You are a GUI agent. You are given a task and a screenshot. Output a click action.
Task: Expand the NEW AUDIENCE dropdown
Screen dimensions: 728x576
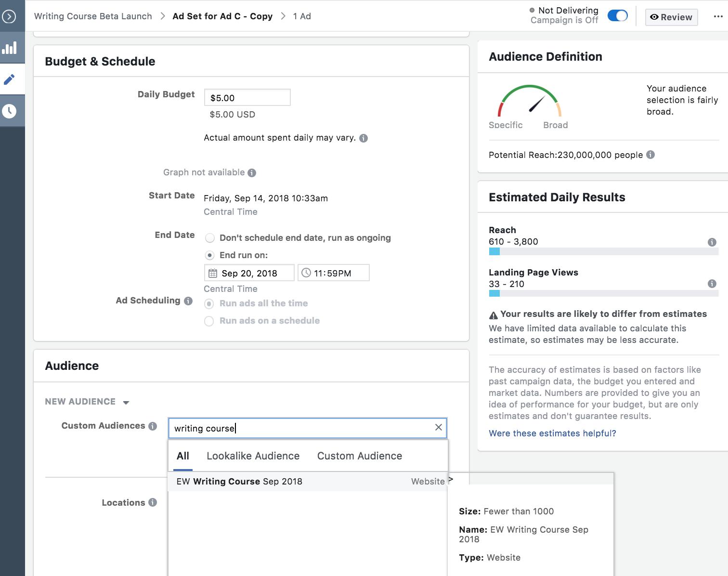point(126,402)
